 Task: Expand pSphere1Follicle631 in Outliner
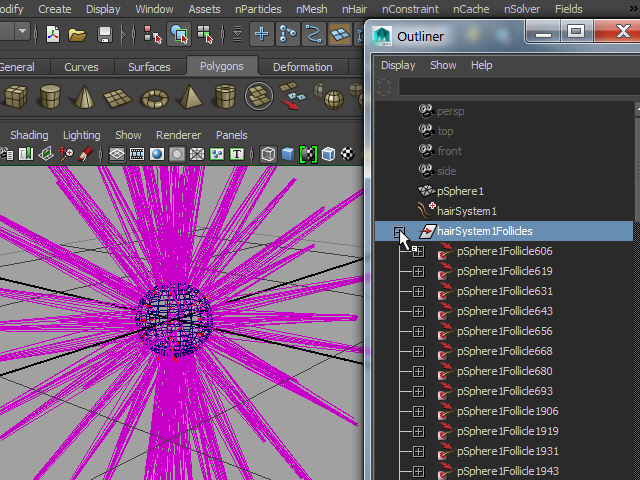pos(418,291)
